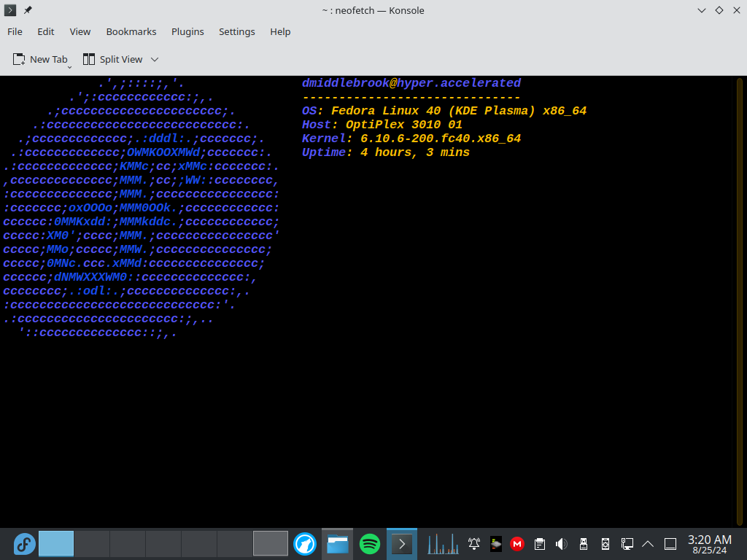
Task: Open Spotify from the taskbar
Action: click(x=370, y=543)
